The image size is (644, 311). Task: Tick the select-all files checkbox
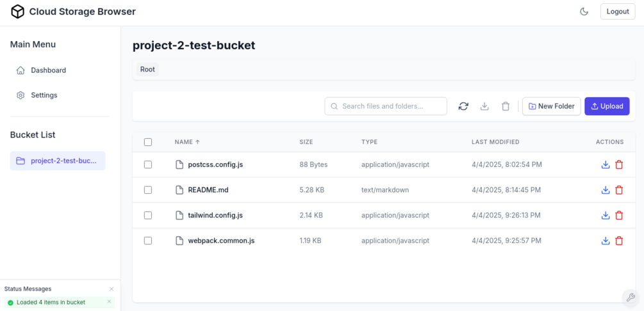click(x=148, y=142)
